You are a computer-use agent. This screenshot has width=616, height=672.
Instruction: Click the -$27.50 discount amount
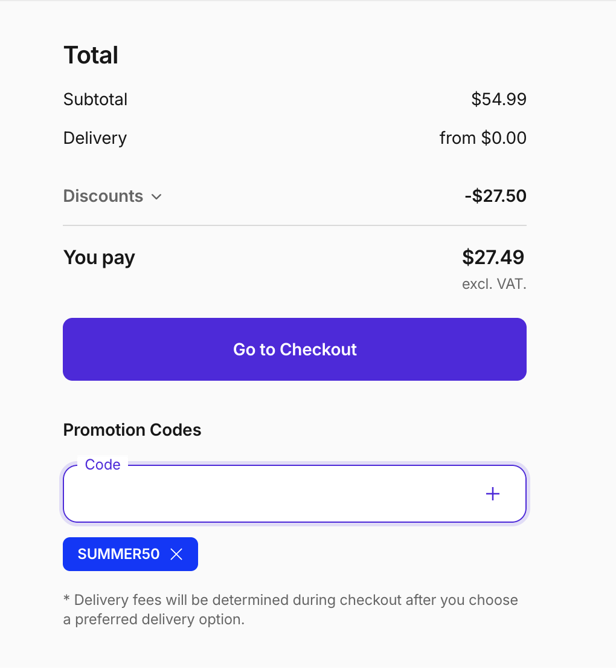(x=495, y=196)
